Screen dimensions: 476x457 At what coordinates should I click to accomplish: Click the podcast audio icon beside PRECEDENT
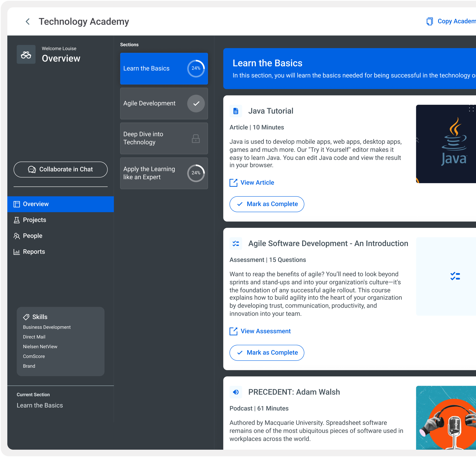(x=236, y=392)
